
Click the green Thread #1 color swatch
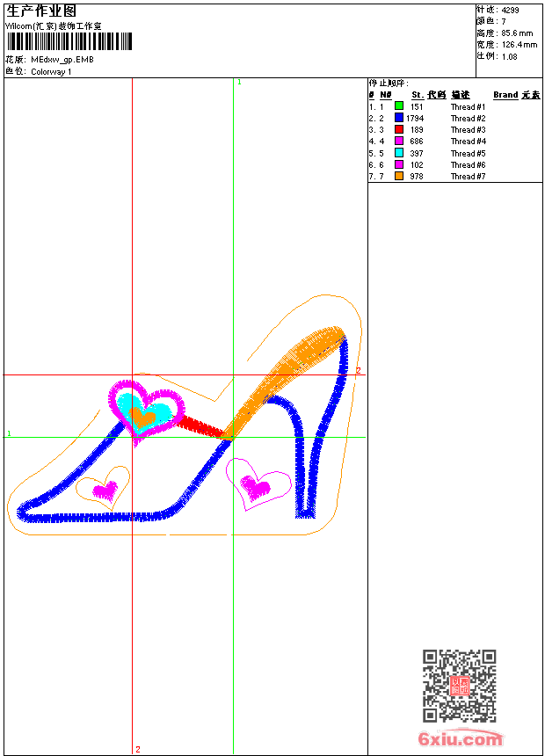click(399, 105)
